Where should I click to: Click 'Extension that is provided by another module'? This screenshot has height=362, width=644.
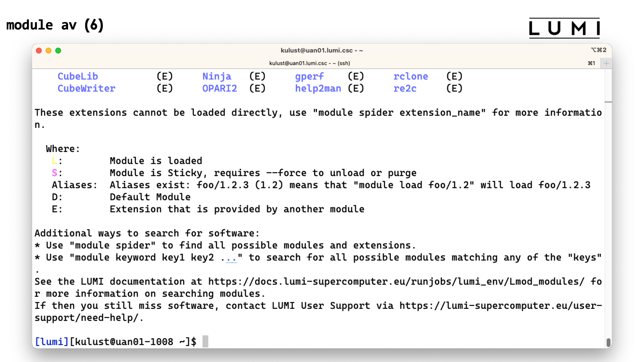click(237, 209)
